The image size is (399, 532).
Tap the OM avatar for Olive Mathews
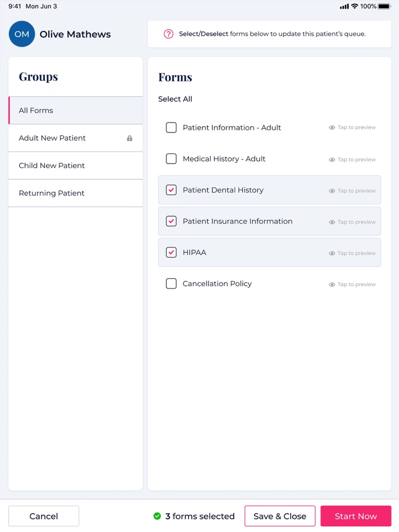click(x=21, y=34)
